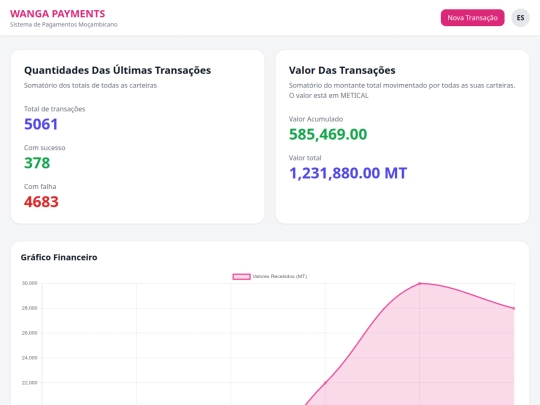The image size is (540, 405).
Task: Click the Gráfico Financeiro heading
Action: (59, 257)
